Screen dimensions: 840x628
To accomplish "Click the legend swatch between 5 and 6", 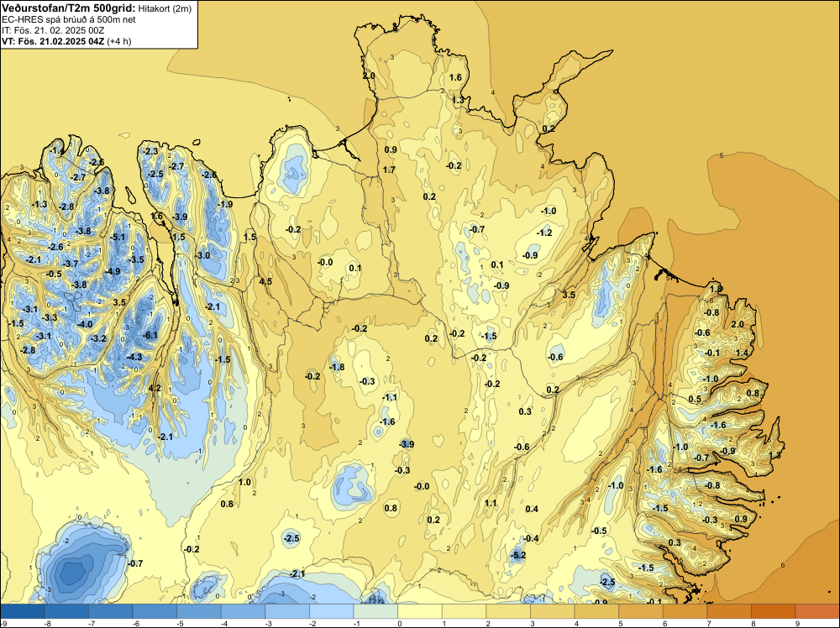I will click(641, 611).
